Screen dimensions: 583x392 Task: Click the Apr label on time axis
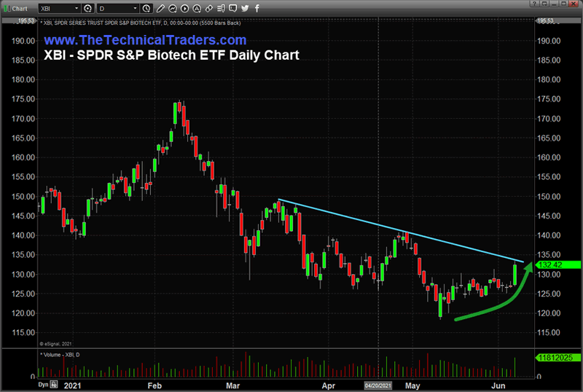[x=329, y=385]
